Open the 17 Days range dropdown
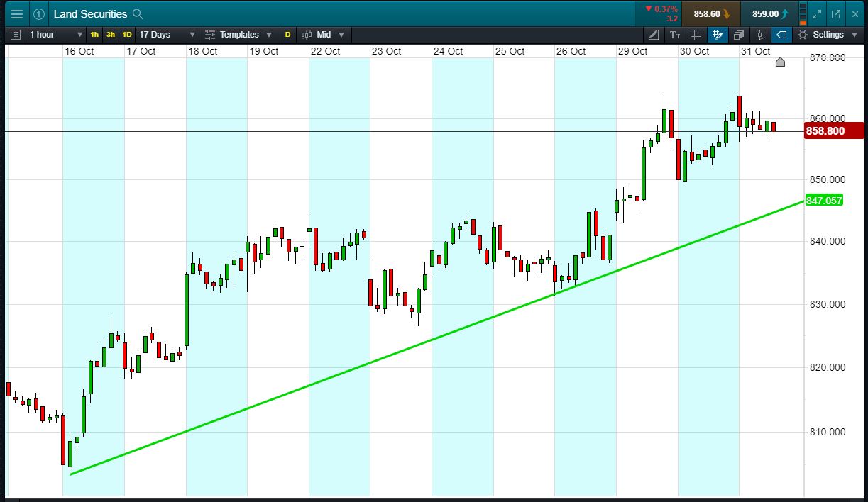Screen dimensions: 868x502 click(x=167, y=34)
